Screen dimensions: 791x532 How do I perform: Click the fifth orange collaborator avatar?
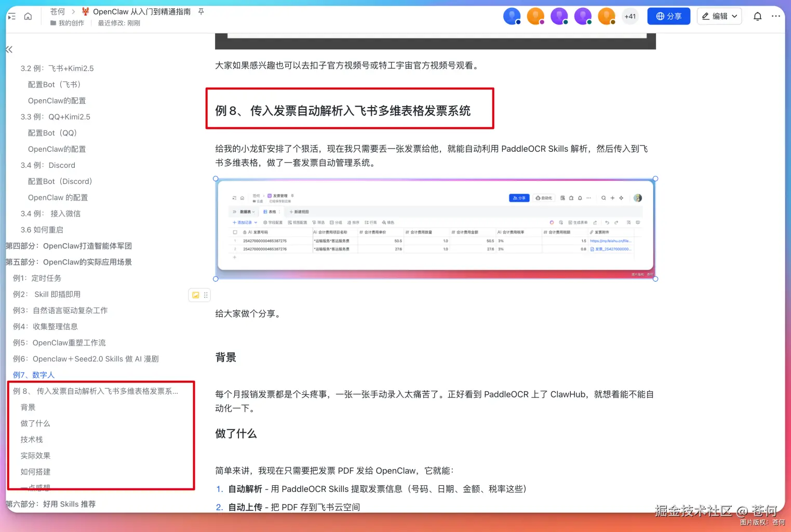tap(606, 17)
